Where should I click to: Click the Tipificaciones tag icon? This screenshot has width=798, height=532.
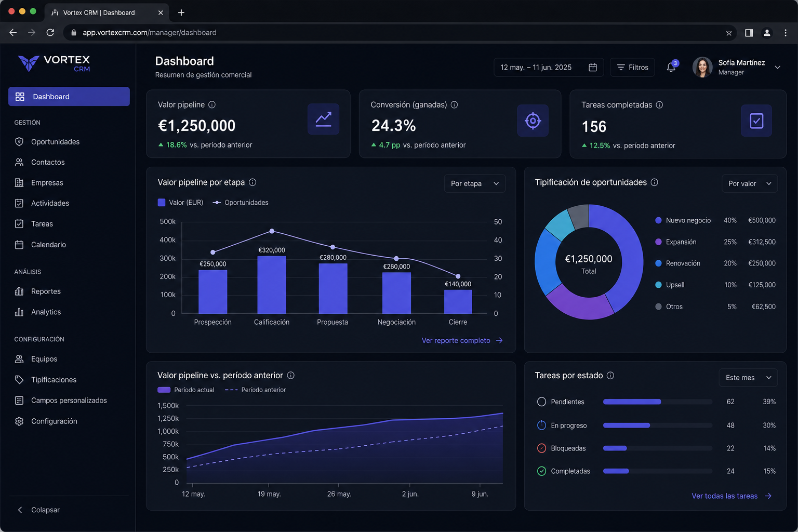coord(19,380)
